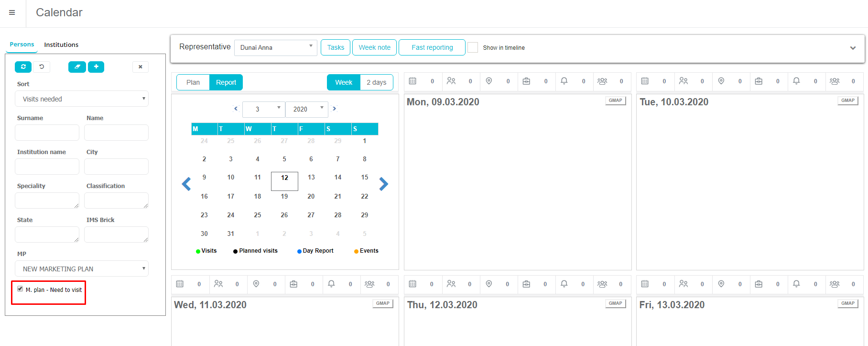The height and width of the screenshot is (346, 868).
Task: Click the briefcase icon above Tuesday 10.03.2020
Action: (x=759, y=81)
